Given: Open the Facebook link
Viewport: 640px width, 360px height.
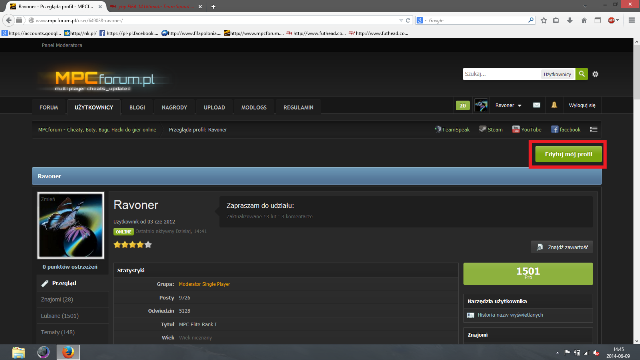Looking at the screenshot, I should pos(565,129).
